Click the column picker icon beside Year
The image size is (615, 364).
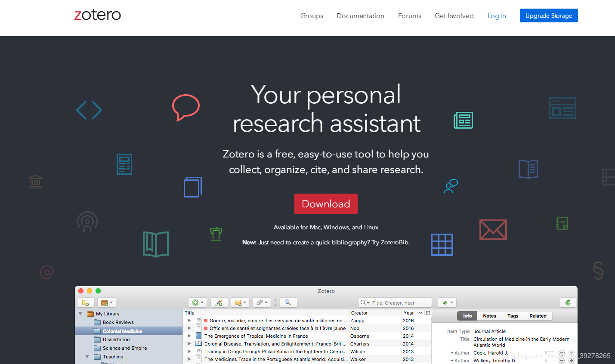[x=428, y=313]
